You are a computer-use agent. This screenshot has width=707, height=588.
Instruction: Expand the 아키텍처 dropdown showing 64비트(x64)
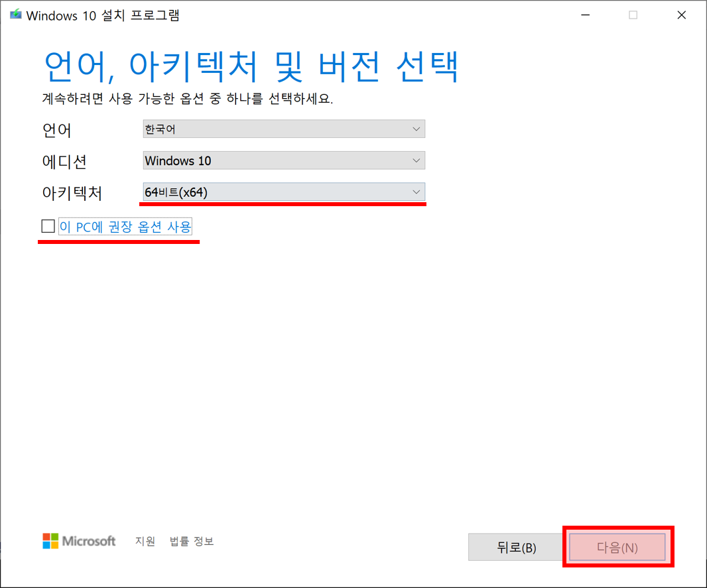(x=284, y=192)
